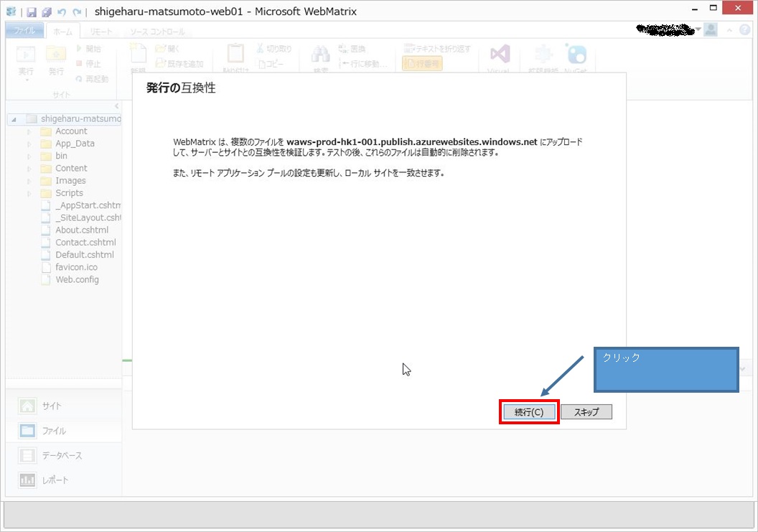The image size is (758, 532).
Task: Select the App_Data folder in tree
Action: click(67, 144)
